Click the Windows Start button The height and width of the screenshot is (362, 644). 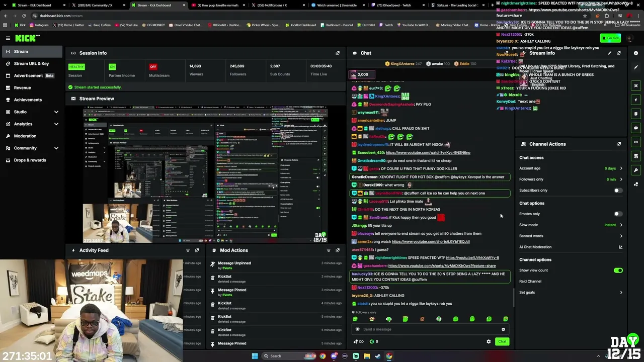click(255, 356)
